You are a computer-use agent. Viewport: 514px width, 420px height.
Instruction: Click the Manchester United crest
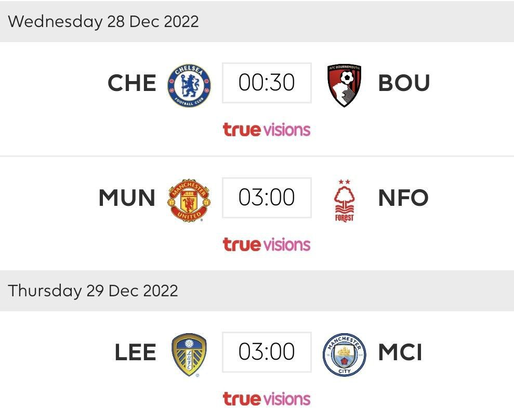point(189,199)
